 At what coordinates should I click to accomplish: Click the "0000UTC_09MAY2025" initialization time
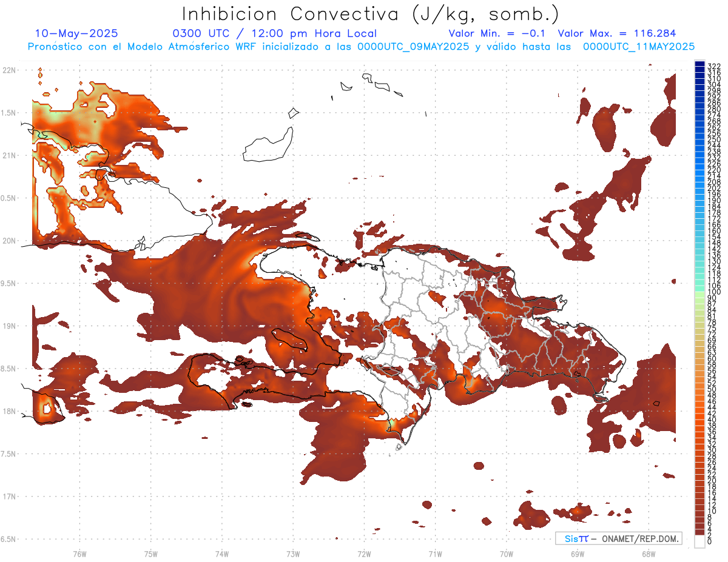(413, 46)
